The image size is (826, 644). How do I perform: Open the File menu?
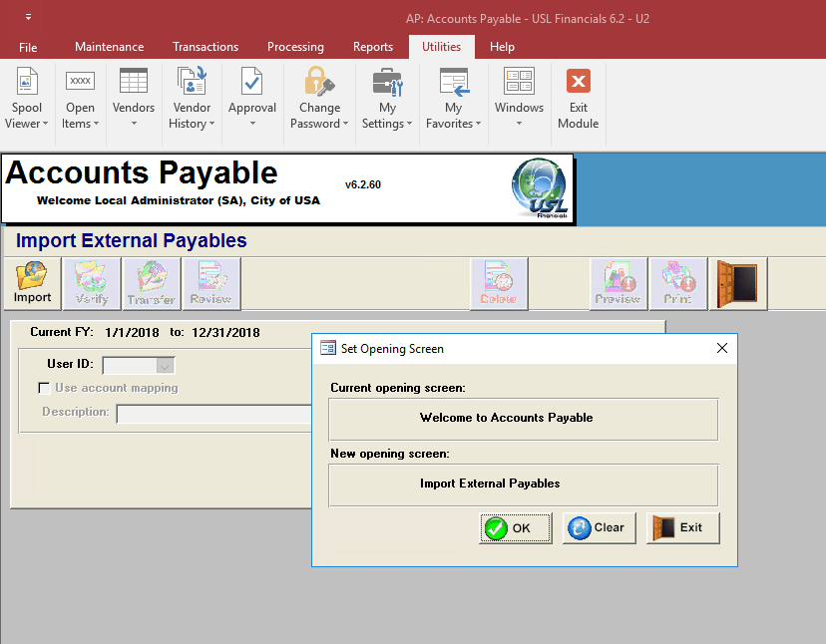click(x=28, y=48)
